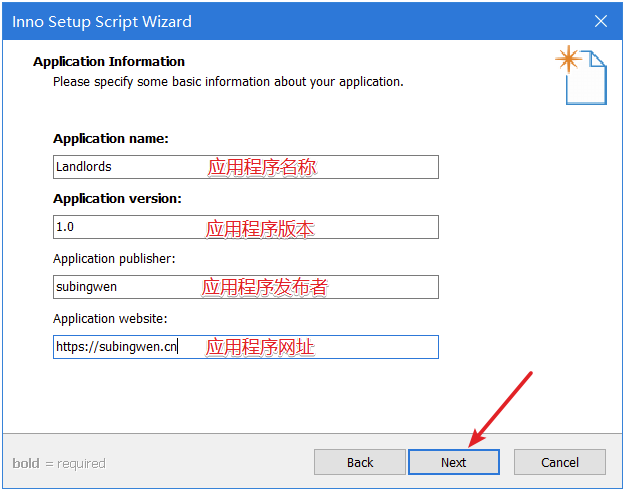The height and width of the screenshot is (489, 625).
Task: Click the 'Application website:' label
Action: point(110,318)
